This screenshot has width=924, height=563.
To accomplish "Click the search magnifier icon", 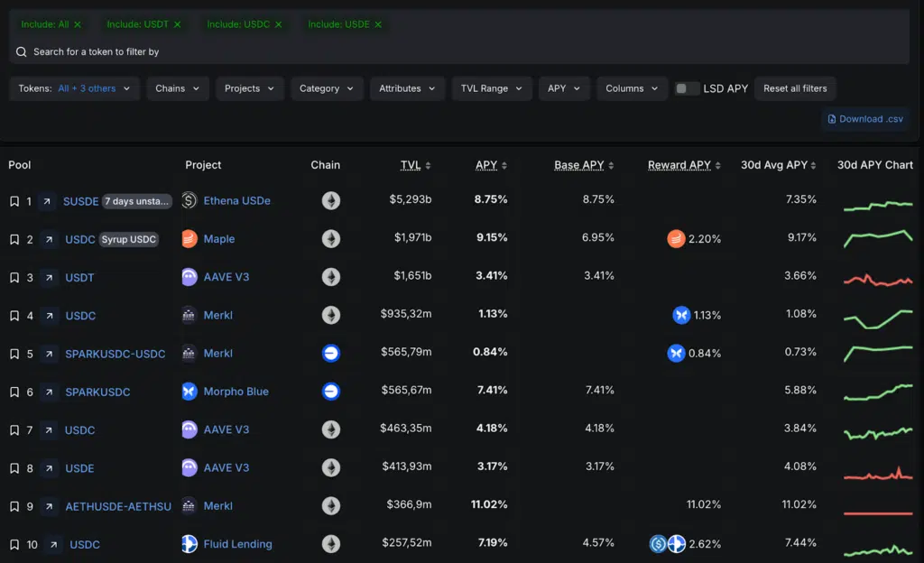I will pos(21,51).
